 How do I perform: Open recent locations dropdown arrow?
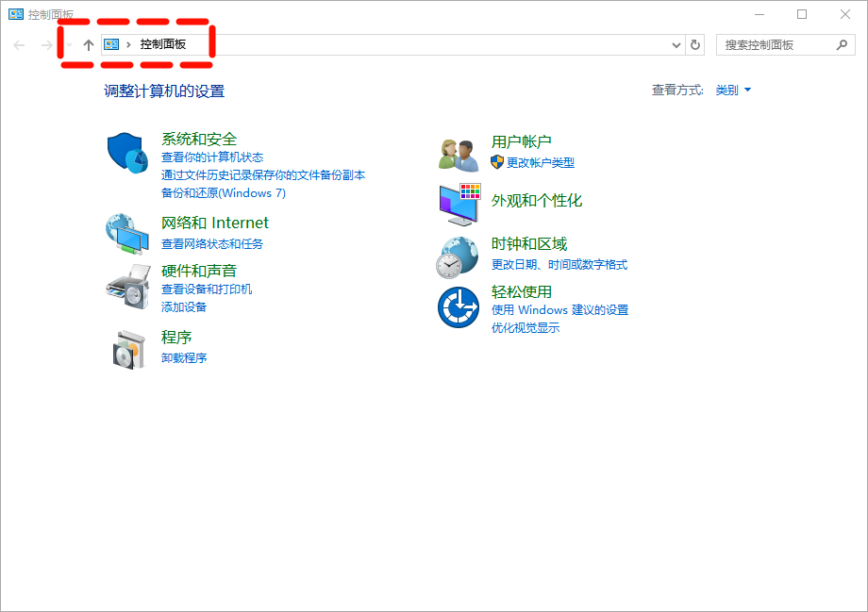[69, 45]
